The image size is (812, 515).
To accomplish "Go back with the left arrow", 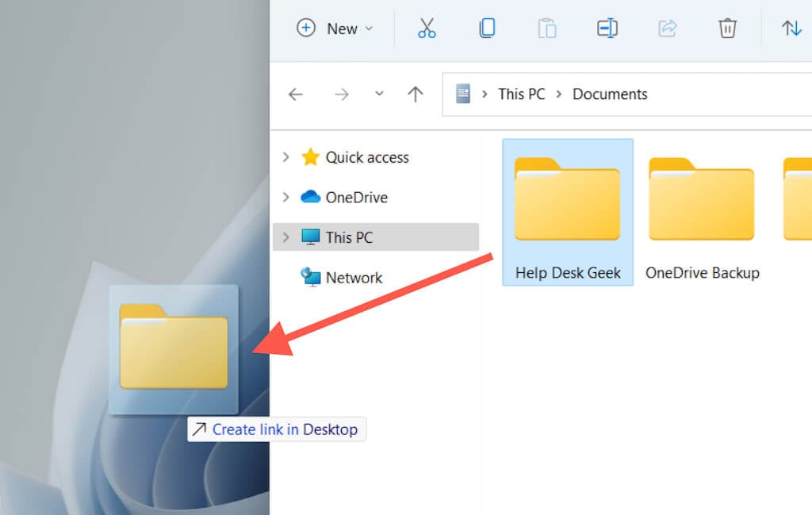I will 296,94.
